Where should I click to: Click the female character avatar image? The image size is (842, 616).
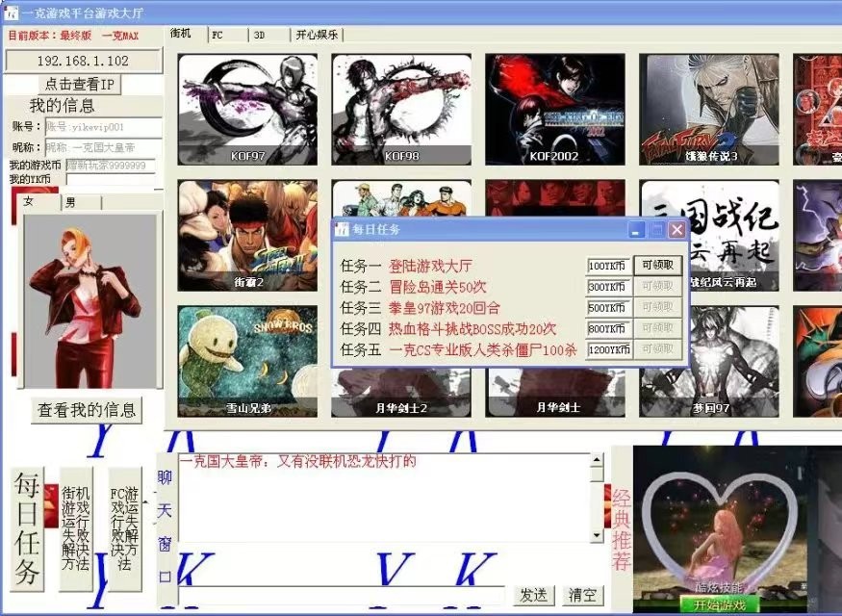click(89, 302)
